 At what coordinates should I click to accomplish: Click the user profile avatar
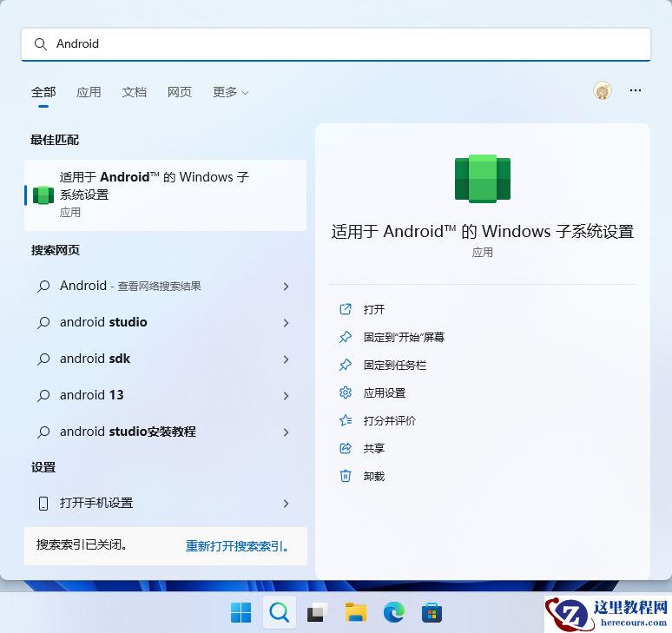(x=603, y=91)
